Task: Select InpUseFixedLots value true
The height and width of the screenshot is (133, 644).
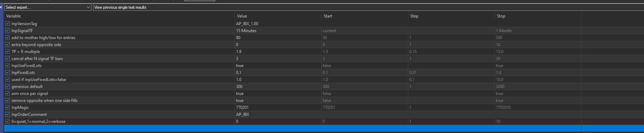Action: tap(278, 66)
